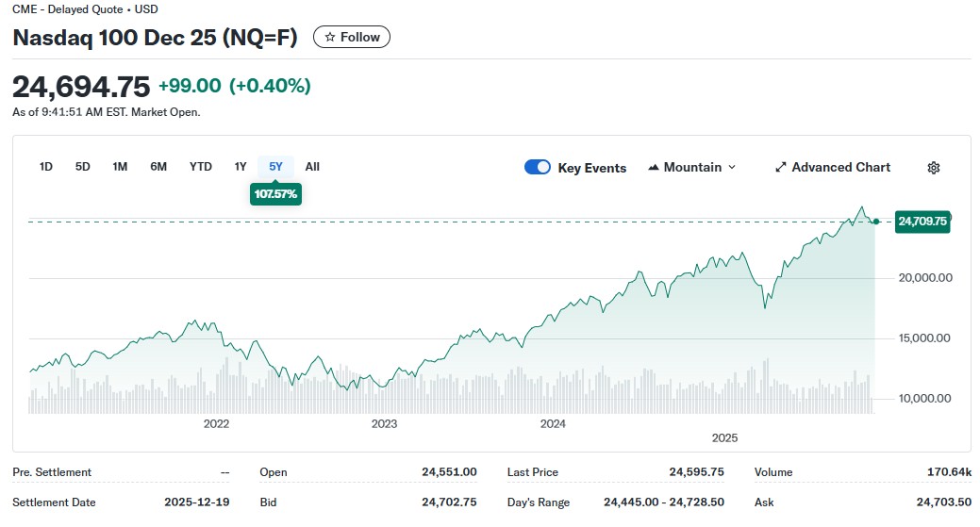Click the chart settings gear icon
Image resolution: width=980 pixels, height=527 pixels.
[x=933, y=168]
